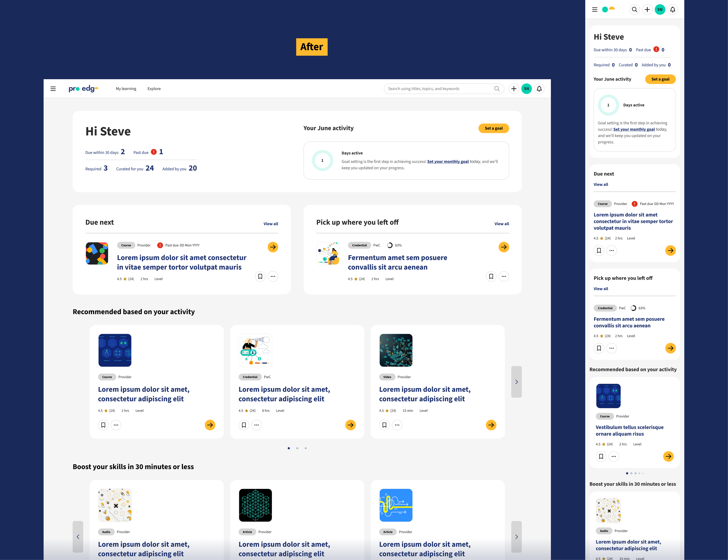Open My learning navigation item

[x=126, y=89]
